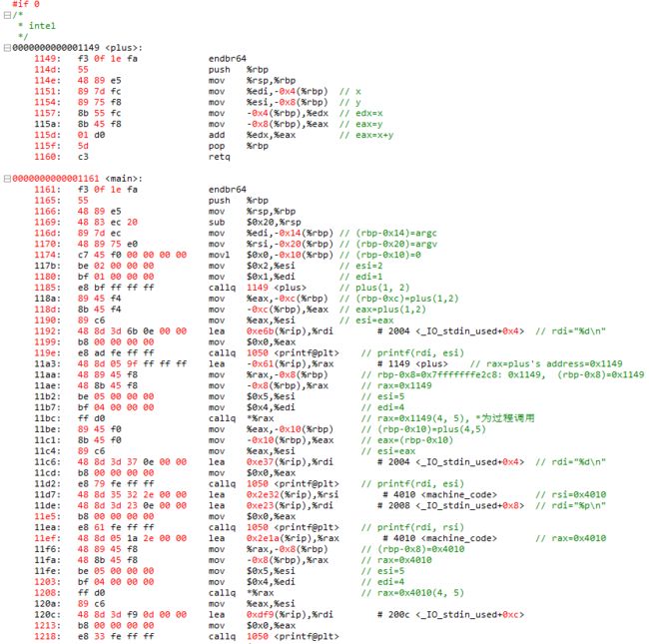Image resolution: width=649 pixels, height=644 pixels.
Task: Click operand "0x2e32(%rip),%rsi" at address 11d7
Action: [x=293, y=494]
